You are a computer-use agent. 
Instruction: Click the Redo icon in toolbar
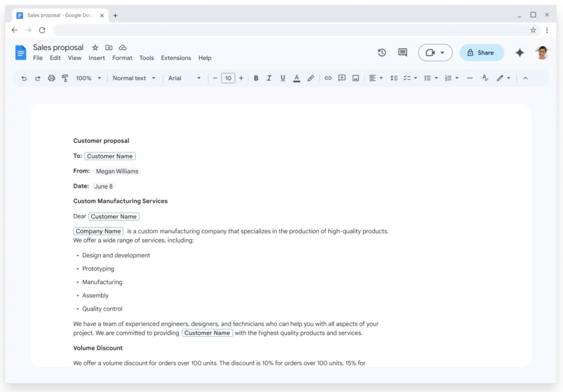(x=37, y=78)
